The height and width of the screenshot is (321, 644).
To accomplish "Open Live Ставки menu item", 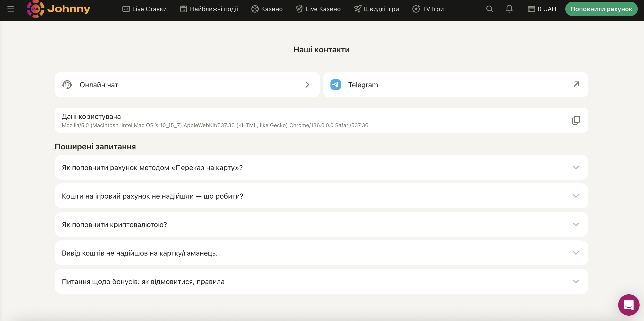I will [x=145, y=9].
